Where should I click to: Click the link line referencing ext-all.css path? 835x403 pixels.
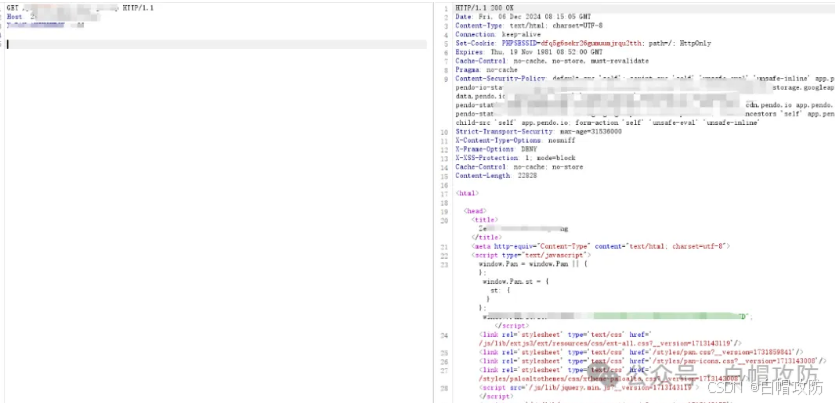610,343
